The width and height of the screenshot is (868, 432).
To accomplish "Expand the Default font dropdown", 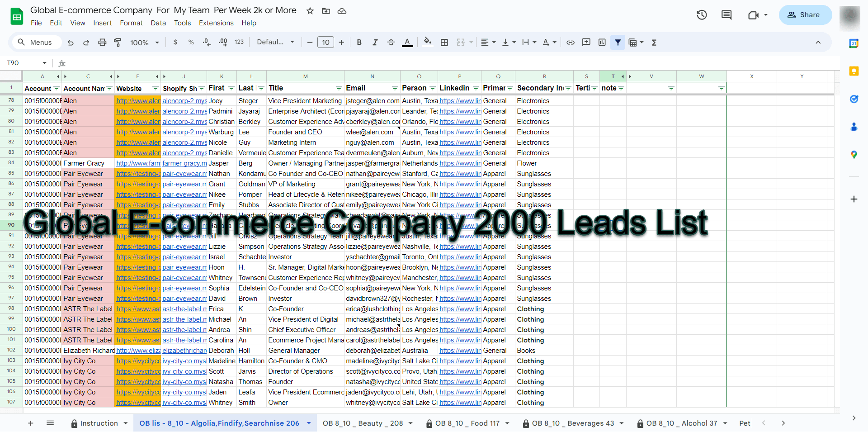I will 275,43.
